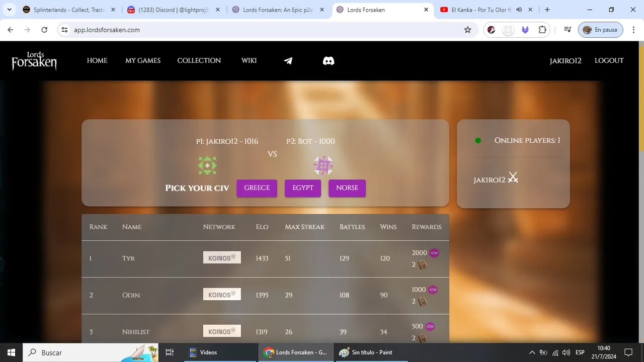The image size is (644, 362).
Task: Close the active Lords Forsaken tab
Action: coord(426,10)
